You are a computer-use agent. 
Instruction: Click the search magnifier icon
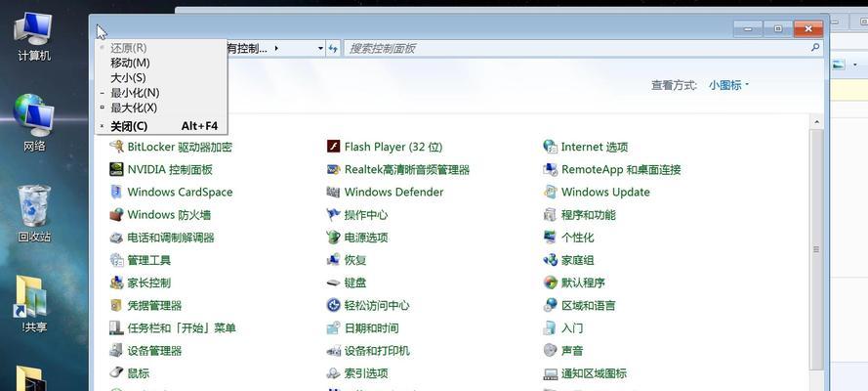(x=815, y=48)
